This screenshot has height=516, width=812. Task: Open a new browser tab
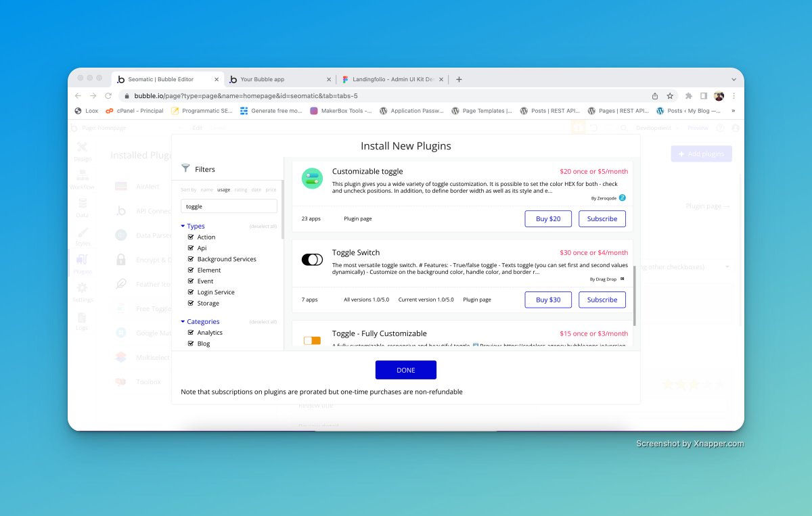pos(459,79)
